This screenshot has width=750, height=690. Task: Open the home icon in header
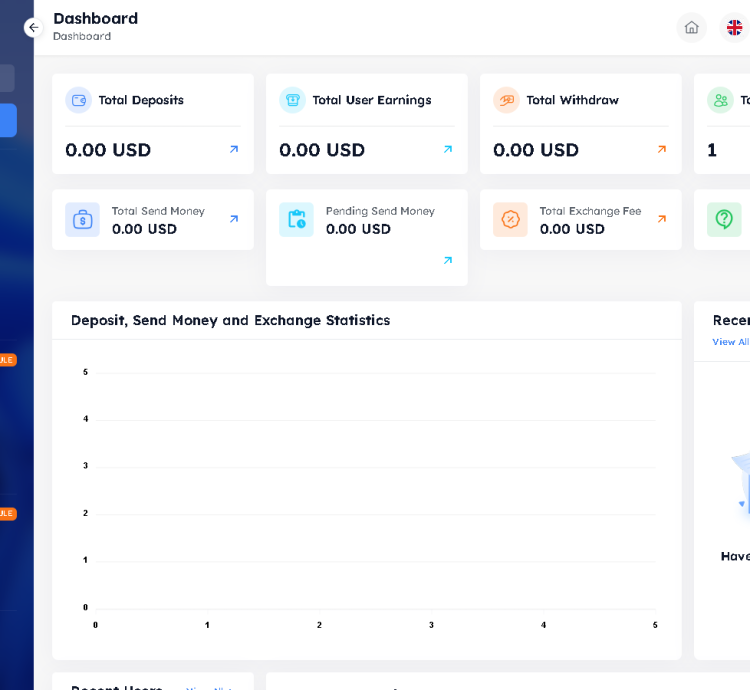click(x=691, y=28)
